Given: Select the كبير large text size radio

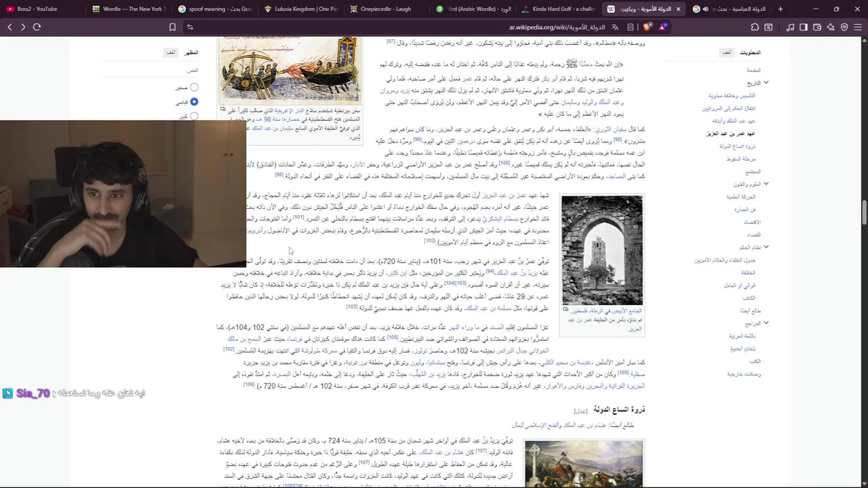Looking at the screenshot, I should coord(194,116).
